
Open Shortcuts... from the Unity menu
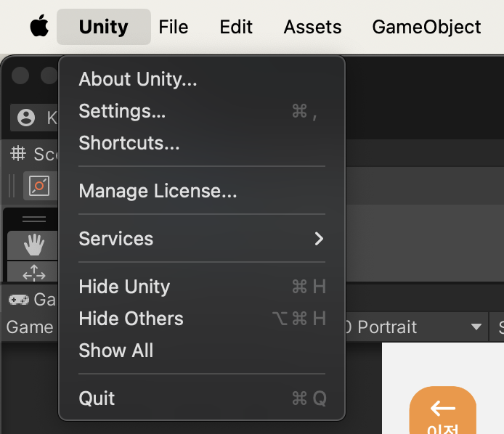tap(202, 143)
